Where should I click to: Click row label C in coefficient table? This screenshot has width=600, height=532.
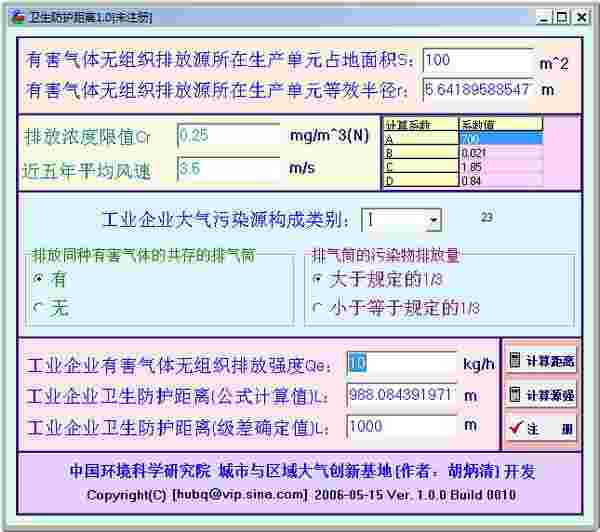pos(421,166)
